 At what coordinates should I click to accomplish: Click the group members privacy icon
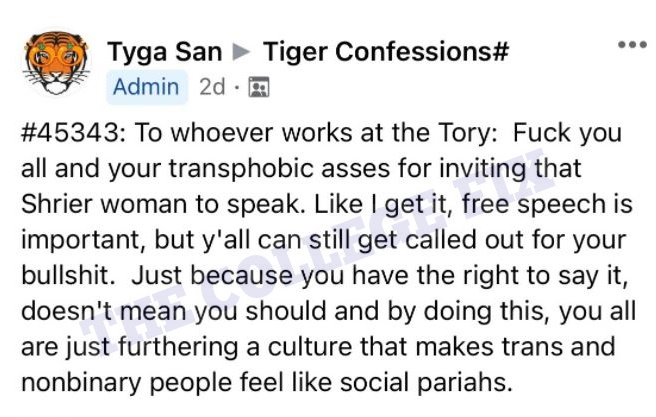259,87
